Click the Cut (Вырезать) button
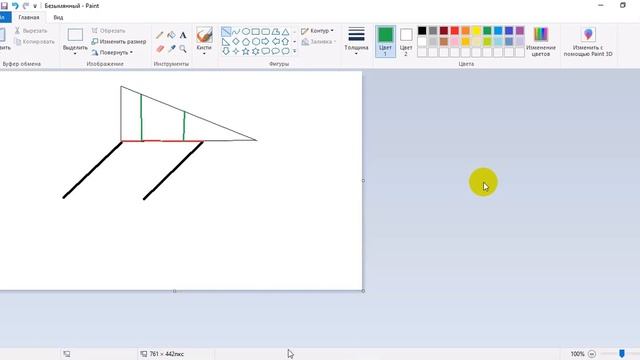Viewport: 640px width, 360px height. (x=31, y=31)
